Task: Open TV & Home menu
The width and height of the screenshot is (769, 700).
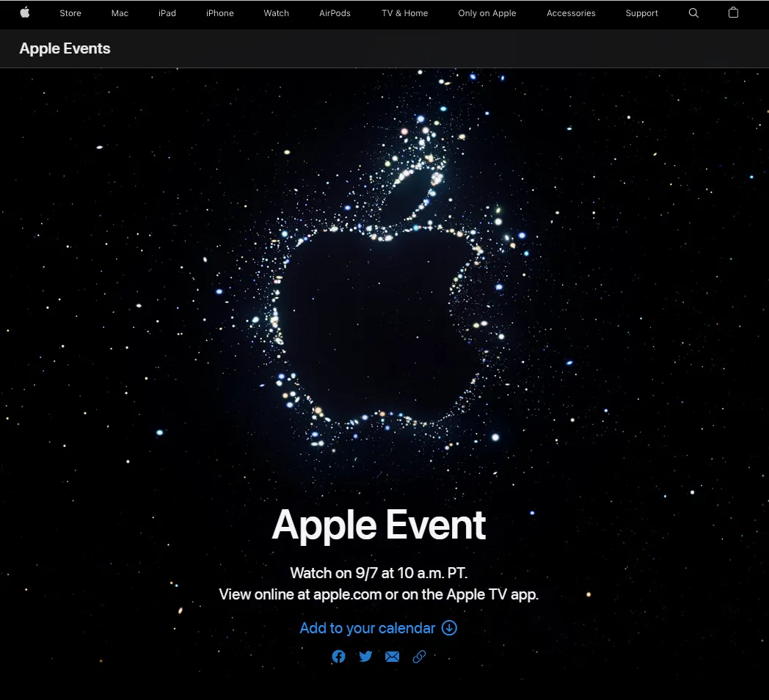Action: 404,13
